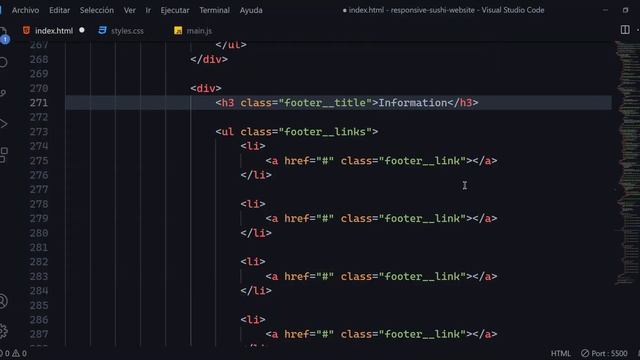Open Search in the activity bar
The height and width of the screenshot is (360, 640).
pyautogui.click(x=3, y=62)
